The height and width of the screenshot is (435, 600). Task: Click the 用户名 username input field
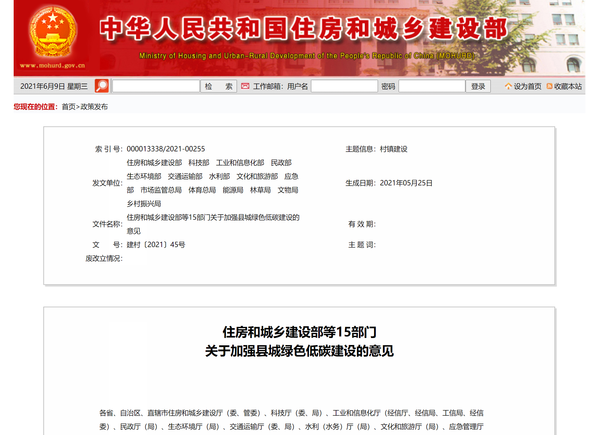point(343,87)
